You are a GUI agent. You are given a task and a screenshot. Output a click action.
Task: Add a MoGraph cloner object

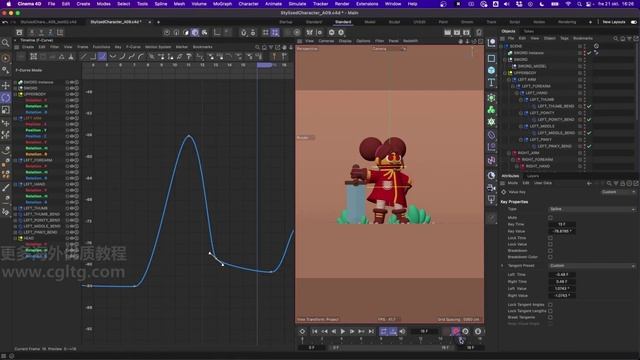coord(491,109)
